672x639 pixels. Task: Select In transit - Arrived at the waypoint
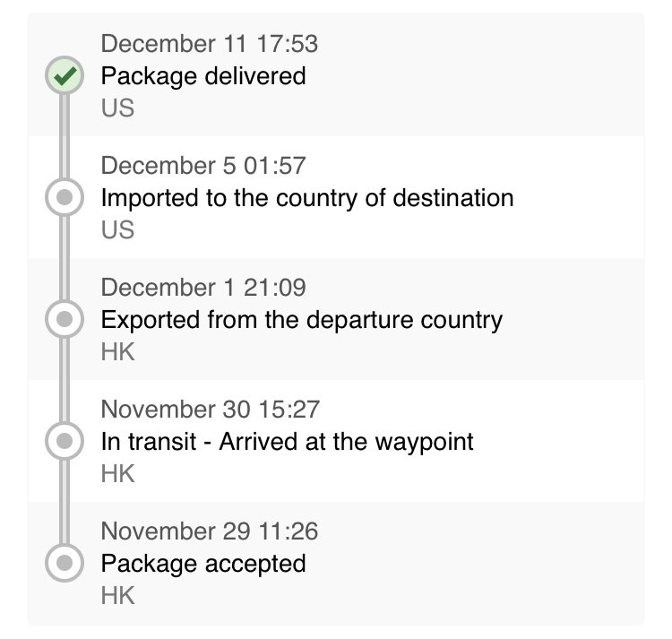tap(287, 443)
